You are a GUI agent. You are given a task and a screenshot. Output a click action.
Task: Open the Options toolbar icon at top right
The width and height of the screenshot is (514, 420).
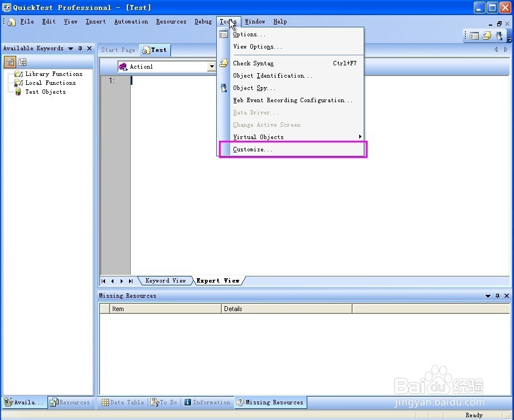point(474,36)
